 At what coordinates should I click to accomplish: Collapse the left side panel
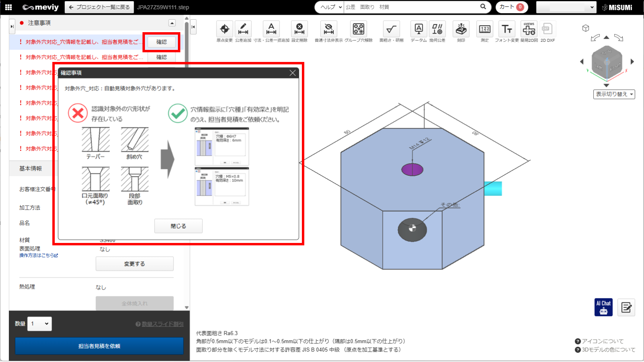coord(193,27)
